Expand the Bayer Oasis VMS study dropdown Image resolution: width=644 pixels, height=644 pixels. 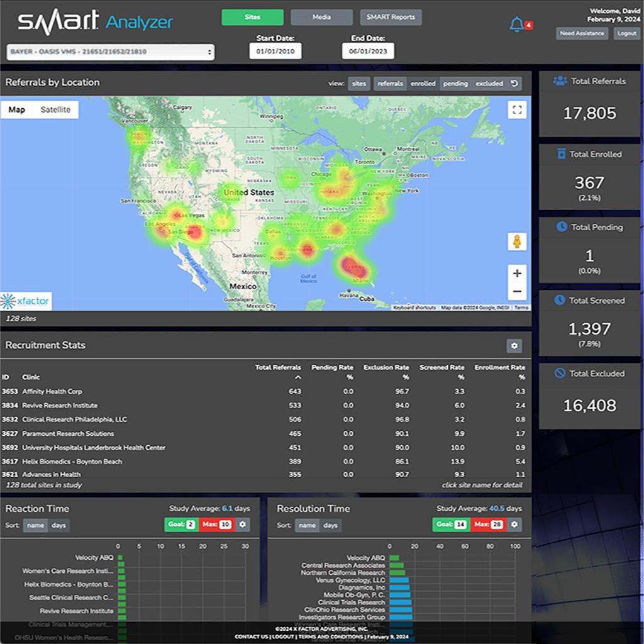[x=110, y=52]
